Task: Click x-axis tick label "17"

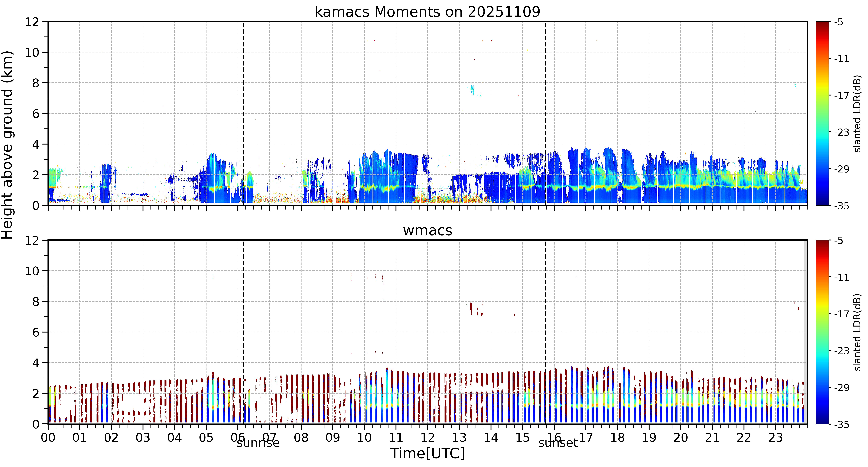Action: point(586,438)
